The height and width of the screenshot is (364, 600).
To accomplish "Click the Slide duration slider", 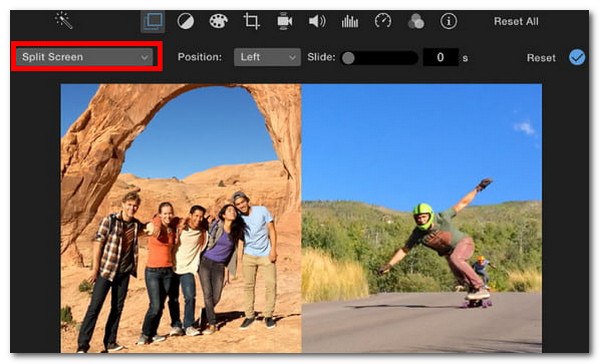I will pos(379,58).
